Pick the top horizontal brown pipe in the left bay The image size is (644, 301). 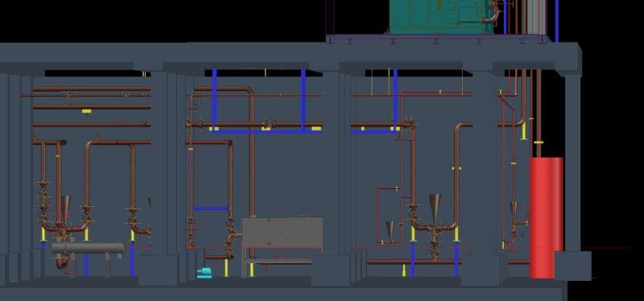pyautogui.click(x=92, y=89)
